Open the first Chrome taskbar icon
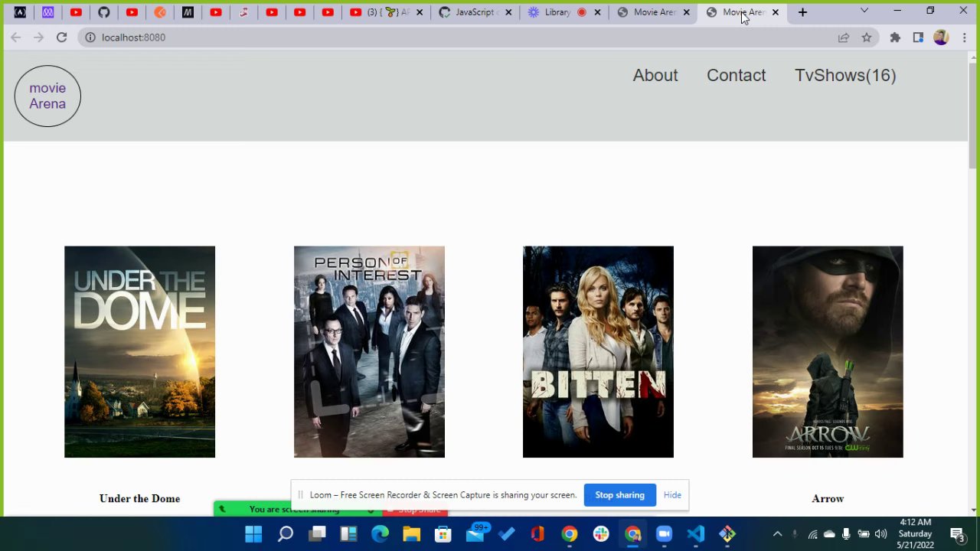 (569, 533)
